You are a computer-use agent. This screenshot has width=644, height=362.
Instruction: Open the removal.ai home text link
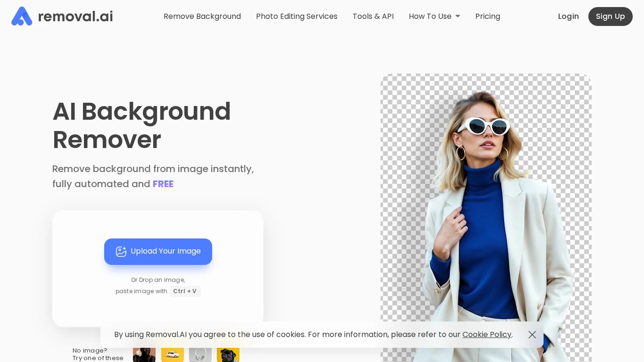click(x=75, y=16)
